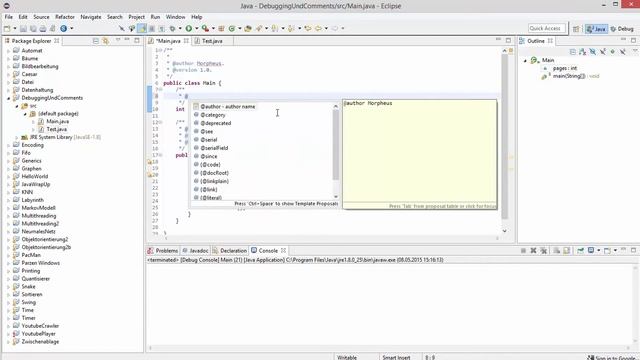The image size is (640, 360).
Task: Maximize the Outline view
Action: tap(633, 40)
